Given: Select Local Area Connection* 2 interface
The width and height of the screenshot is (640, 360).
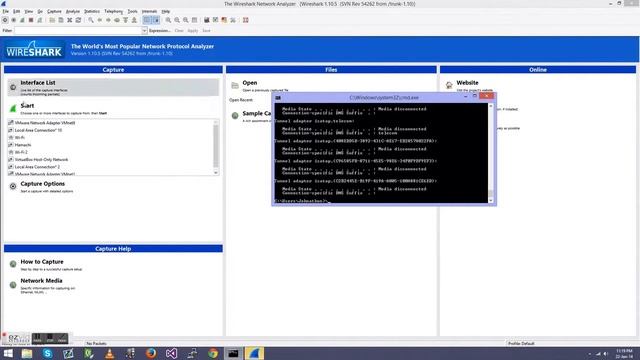Looking at the screenshot, I should pyautogui.click(x=37, y=167).
